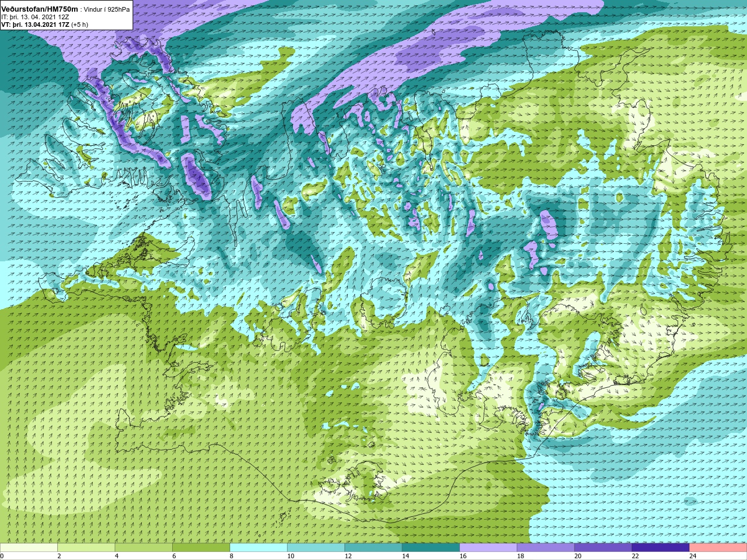Click the dark teal 14–16 legend swatch
This screenshot has height=560, width=747.
431,548
